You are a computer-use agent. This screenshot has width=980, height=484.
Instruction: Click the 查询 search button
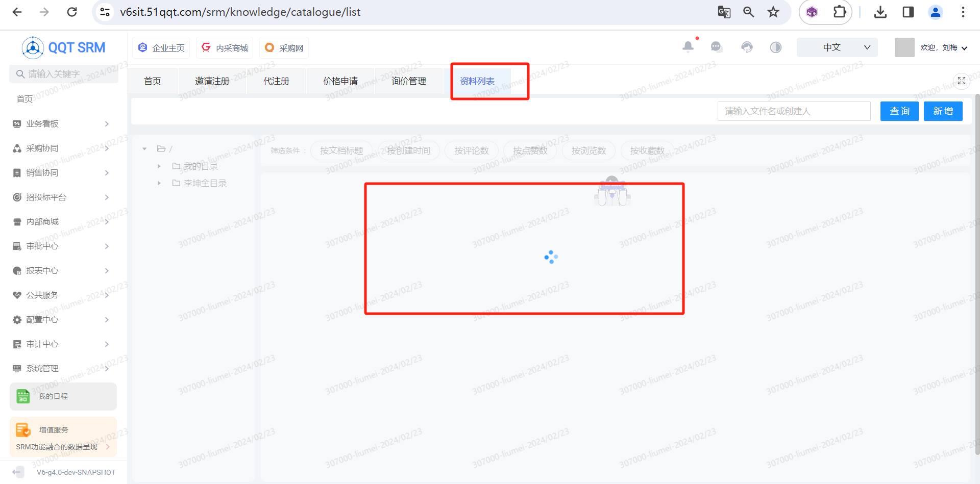pos(899,111)
